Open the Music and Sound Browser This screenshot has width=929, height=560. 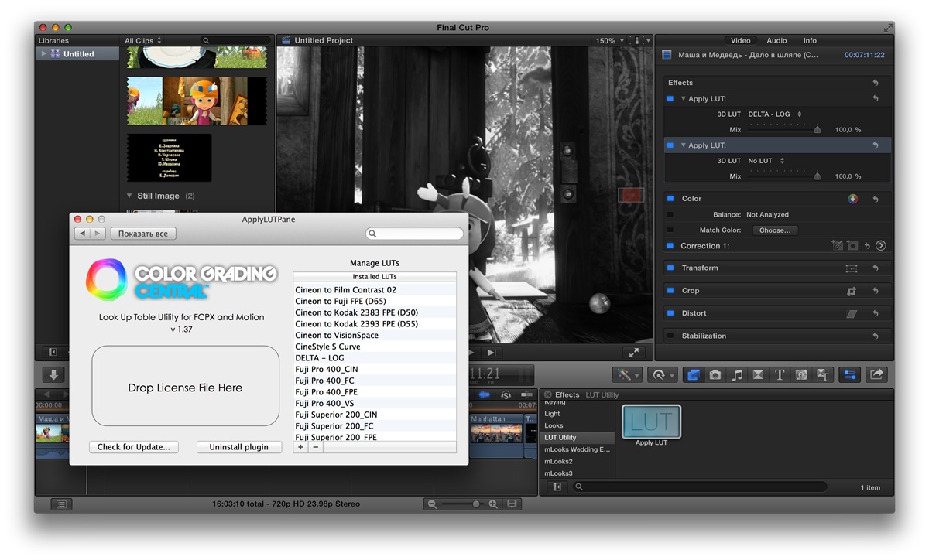[x=737, y=374]
